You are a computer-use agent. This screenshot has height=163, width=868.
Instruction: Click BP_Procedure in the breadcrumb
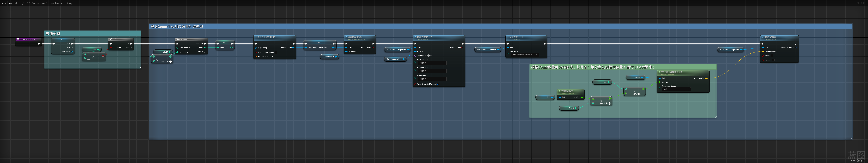coord(35,3)
